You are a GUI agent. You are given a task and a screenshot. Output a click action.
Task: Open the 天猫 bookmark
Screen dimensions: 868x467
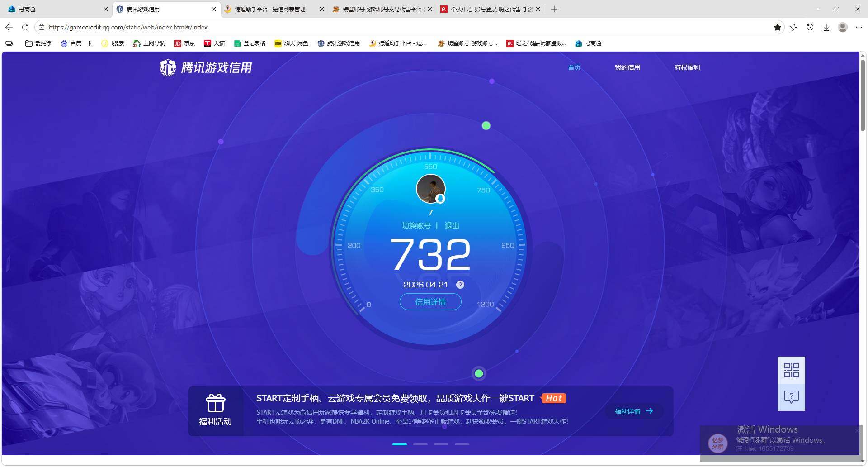[x=215, y=43]
